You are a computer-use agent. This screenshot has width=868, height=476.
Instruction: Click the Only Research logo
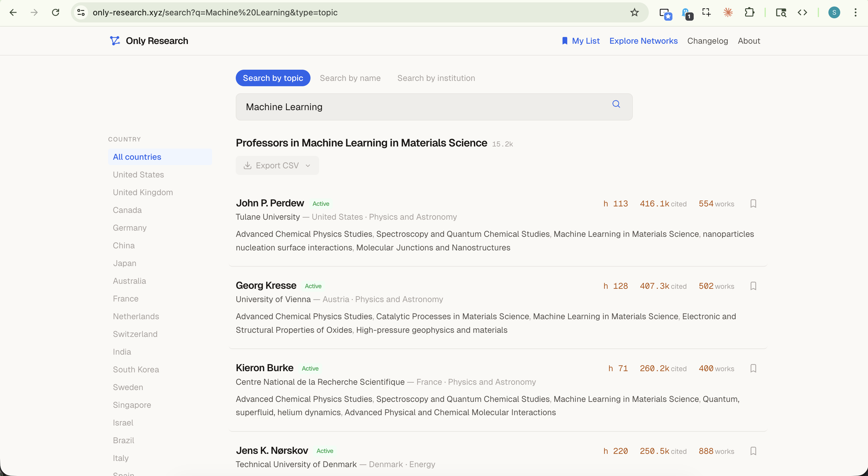coord(149,40)
